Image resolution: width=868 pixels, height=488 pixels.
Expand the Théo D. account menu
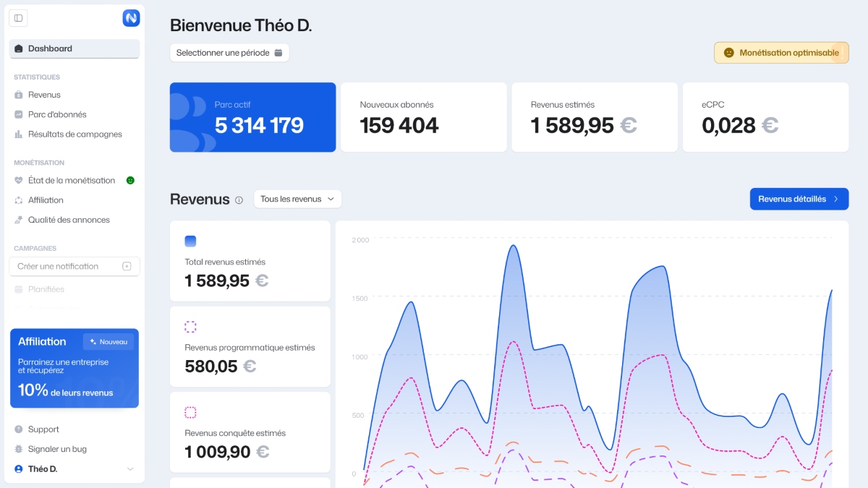tap(130, 469)
